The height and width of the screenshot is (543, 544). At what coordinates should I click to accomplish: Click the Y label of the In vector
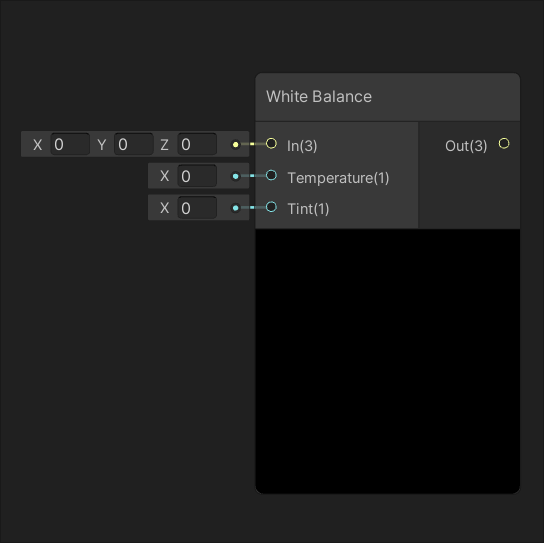[x=102, y=145]
